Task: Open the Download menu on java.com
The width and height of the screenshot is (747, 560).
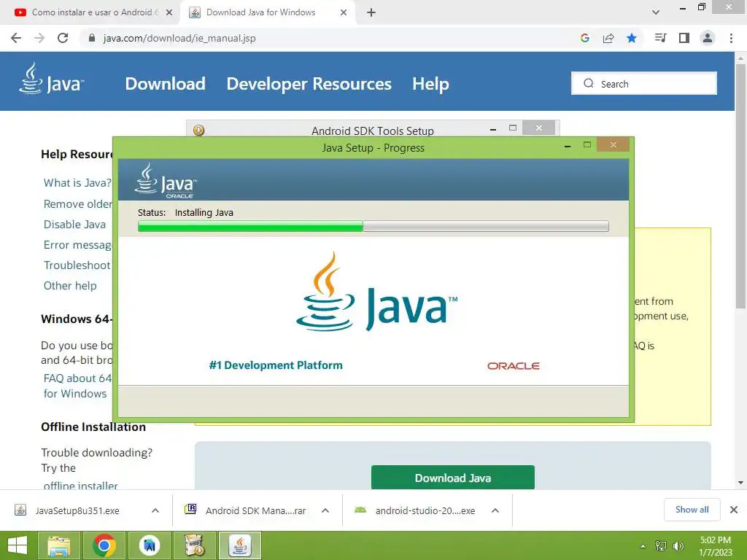Action: pyautogui.click(x=166, y=84)
